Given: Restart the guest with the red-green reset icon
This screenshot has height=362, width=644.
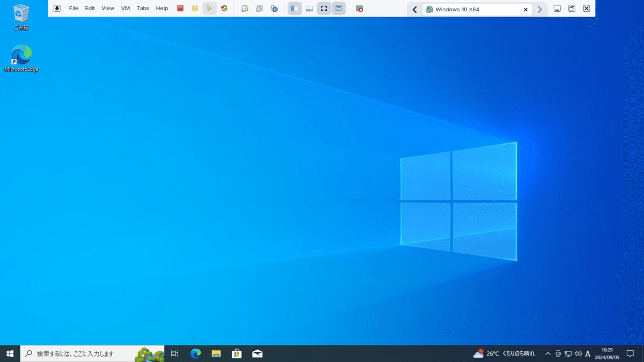Looking at the screenshot, I should coord(224,9).
